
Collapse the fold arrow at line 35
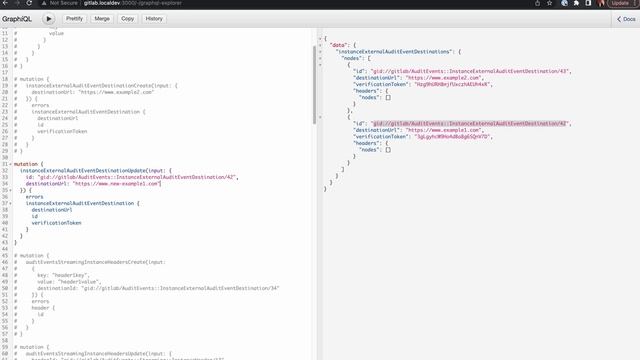pyautogui.click(x=10, y=190)
